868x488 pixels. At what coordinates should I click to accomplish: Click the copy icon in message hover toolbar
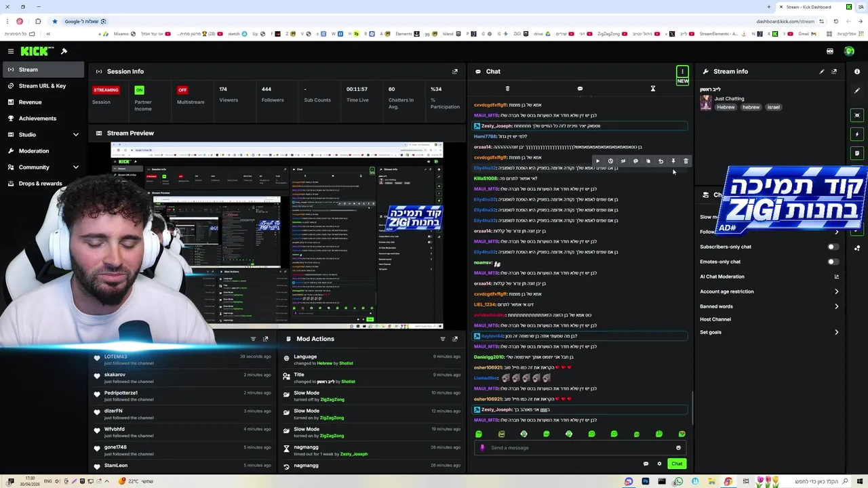(x=648, y=161)
